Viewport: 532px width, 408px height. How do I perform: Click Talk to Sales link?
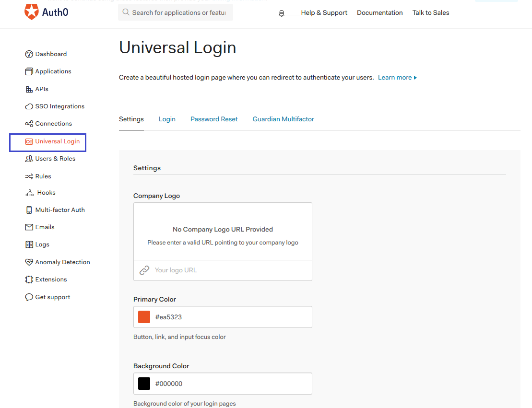point(431,13)
